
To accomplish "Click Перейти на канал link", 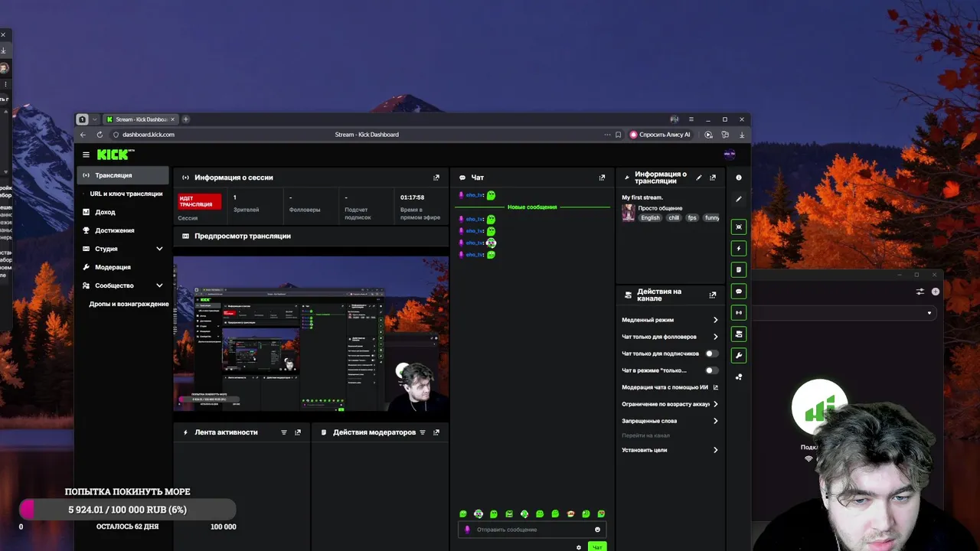I will coord(645,435).
